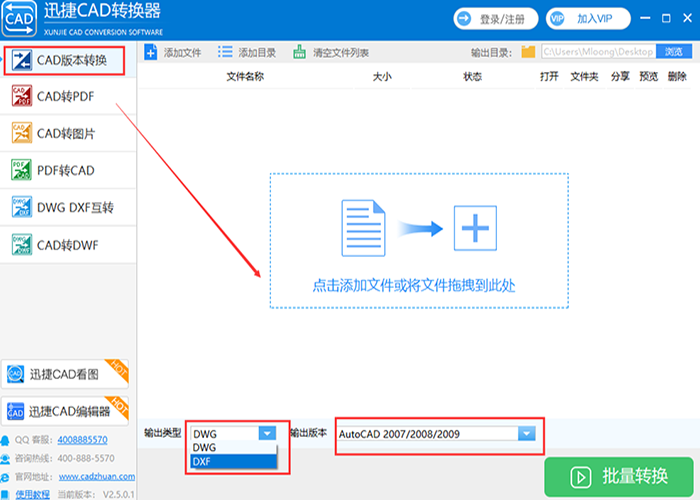Click the 浏览 browse button
The width and height of the screenshot is (700, 500).
pyautogui.click(x=674, y=52)
